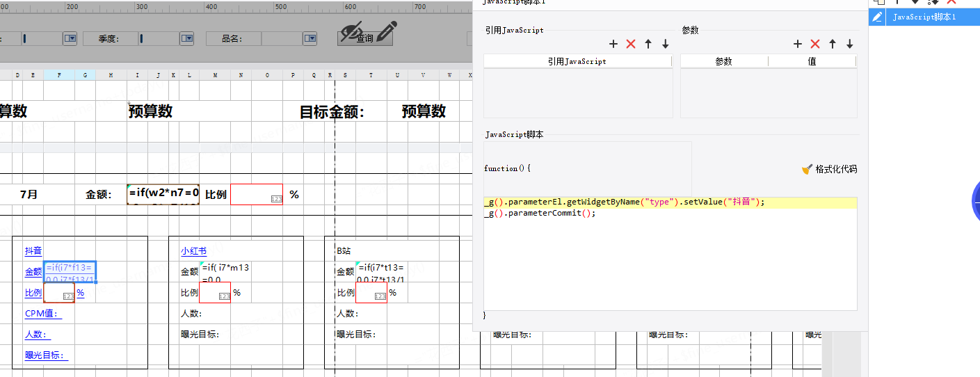This screenshot has width=980, height=377.
Task: Click the number widget next to B站 比例
Action: [x=371, y=293]
